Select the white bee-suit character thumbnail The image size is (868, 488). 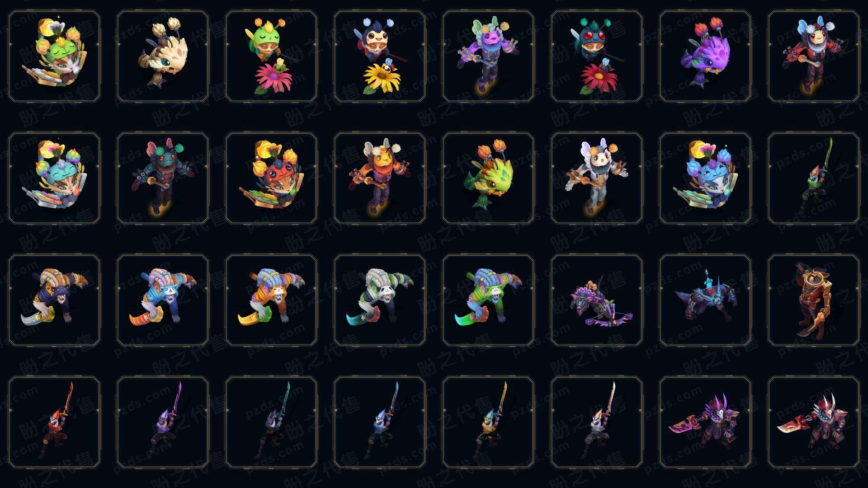click(x=597, y=178)
